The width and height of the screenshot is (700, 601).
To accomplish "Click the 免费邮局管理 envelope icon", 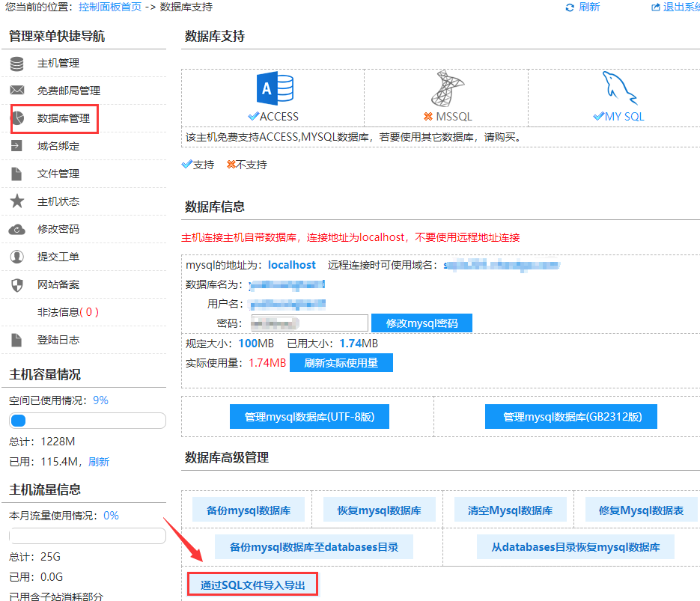I will (x=16, y=91).
